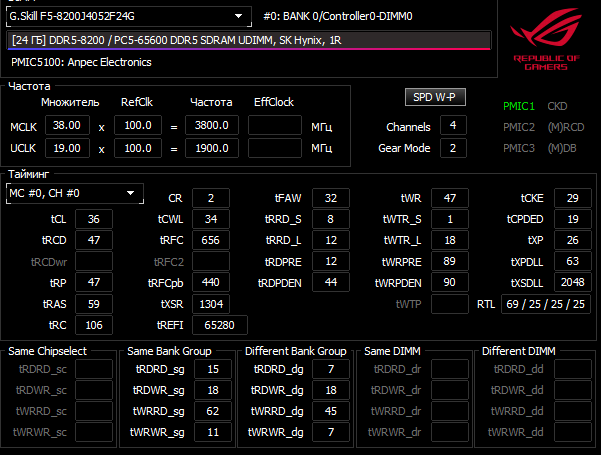Click the empty tRDRD_dd field
601x455 pixels.
click(x=573, y=369)
